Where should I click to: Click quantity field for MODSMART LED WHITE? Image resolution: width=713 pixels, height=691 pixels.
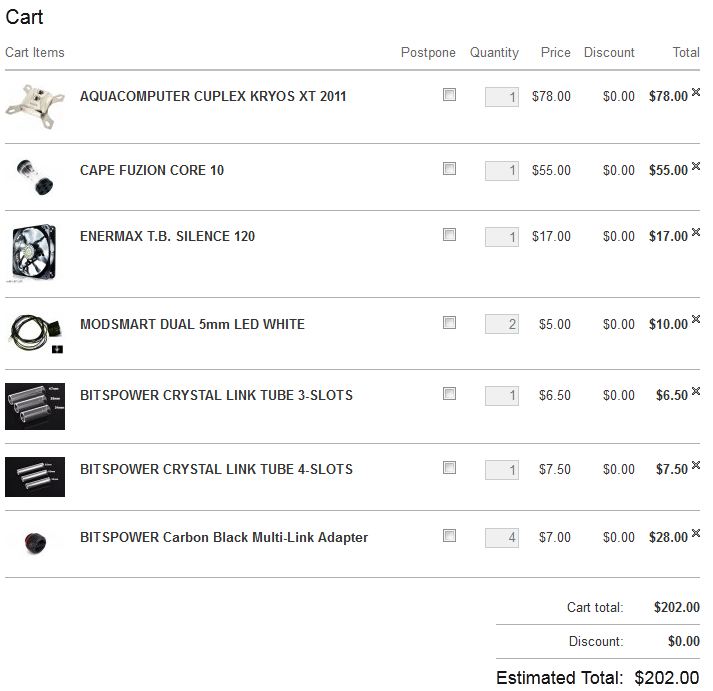pos(502,324)
